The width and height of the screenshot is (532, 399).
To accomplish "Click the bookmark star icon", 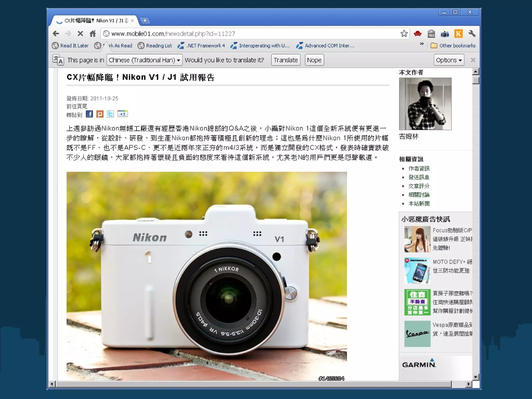I will point(404,34).
